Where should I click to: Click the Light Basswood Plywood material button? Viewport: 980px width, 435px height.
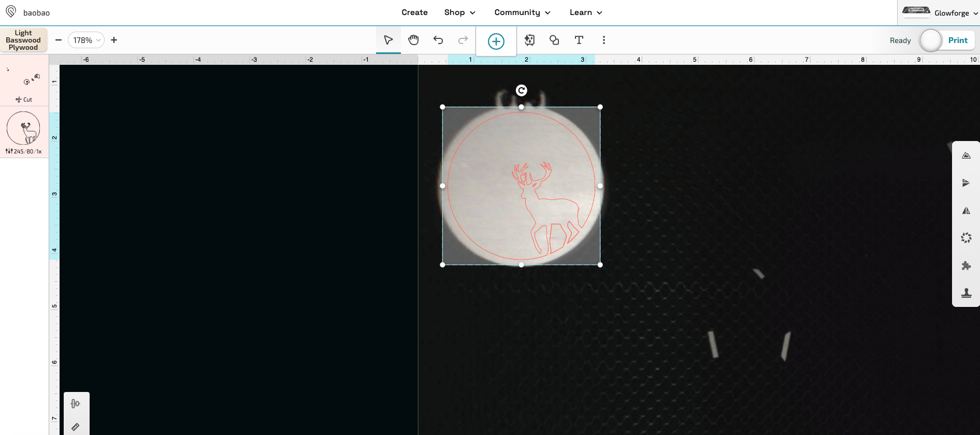click(x=23, y=40)
